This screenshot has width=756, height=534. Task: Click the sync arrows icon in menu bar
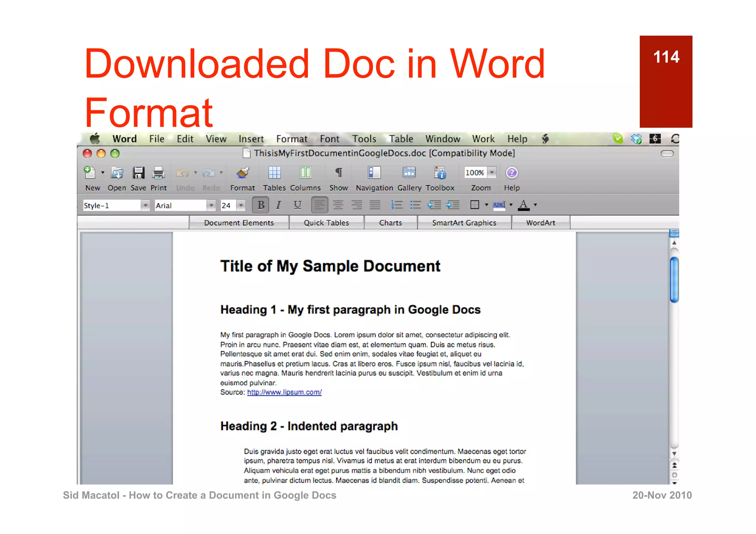[x=675, y=139]
